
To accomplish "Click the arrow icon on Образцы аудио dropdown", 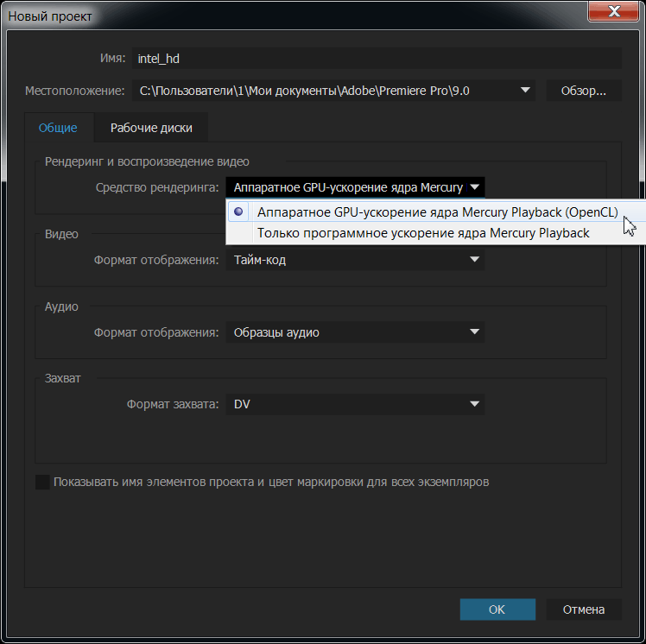I will (x=474, y=332).
